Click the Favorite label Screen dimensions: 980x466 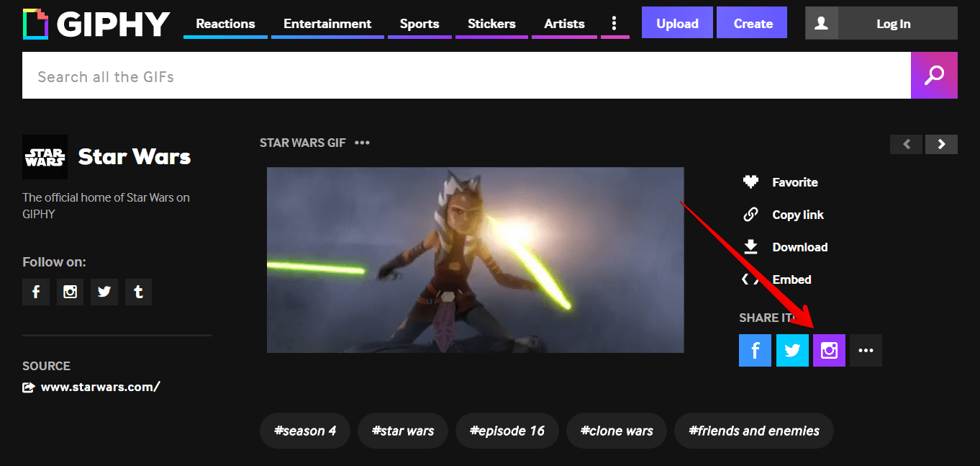pos(795,182)
